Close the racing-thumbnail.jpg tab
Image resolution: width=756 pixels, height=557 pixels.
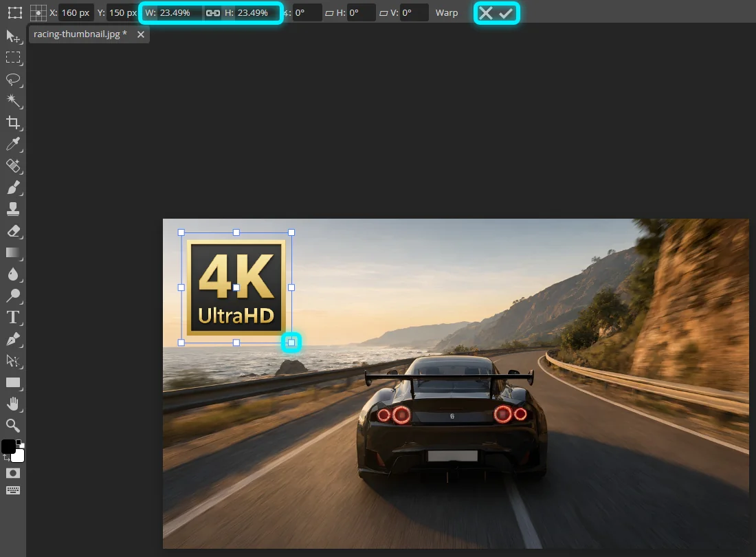pyautogui.click(x=140, y=34)
